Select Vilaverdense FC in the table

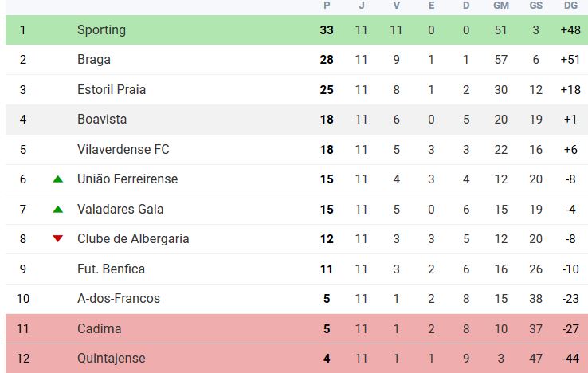(x=123, y=149)
